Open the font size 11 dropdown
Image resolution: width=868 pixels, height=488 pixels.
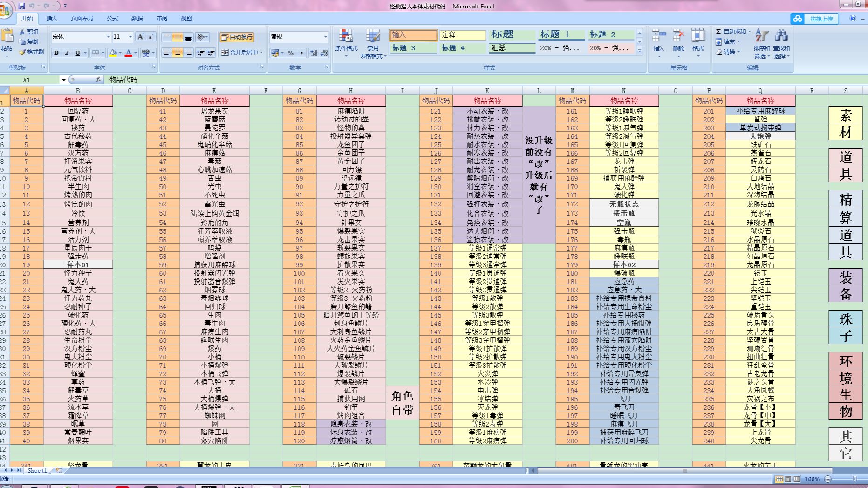[130, 37]
